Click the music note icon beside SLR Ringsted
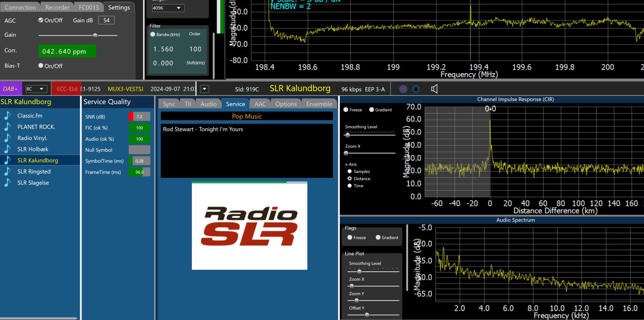 (7, 172)
